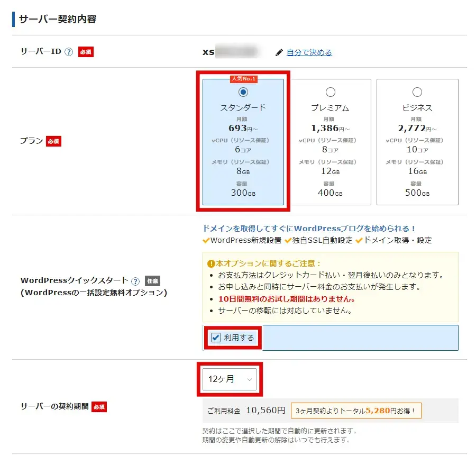Click the WordPress新規設置 feature text

pos(246,240)
